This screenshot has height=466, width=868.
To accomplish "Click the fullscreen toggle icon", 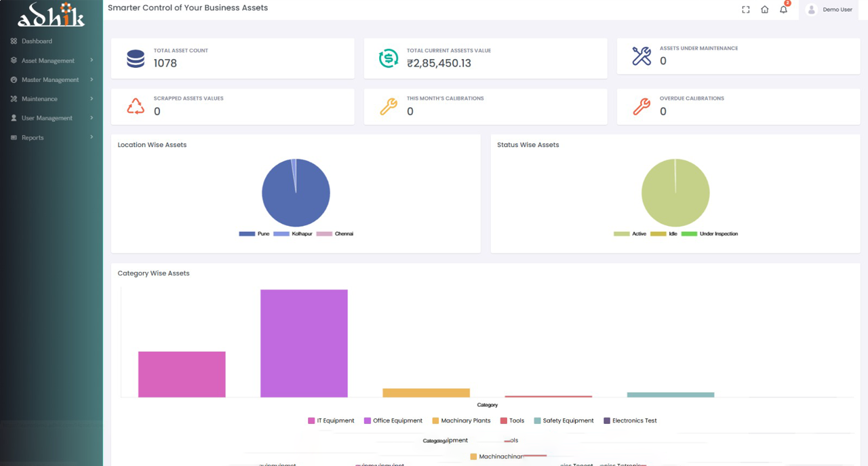I will [745, 9].
